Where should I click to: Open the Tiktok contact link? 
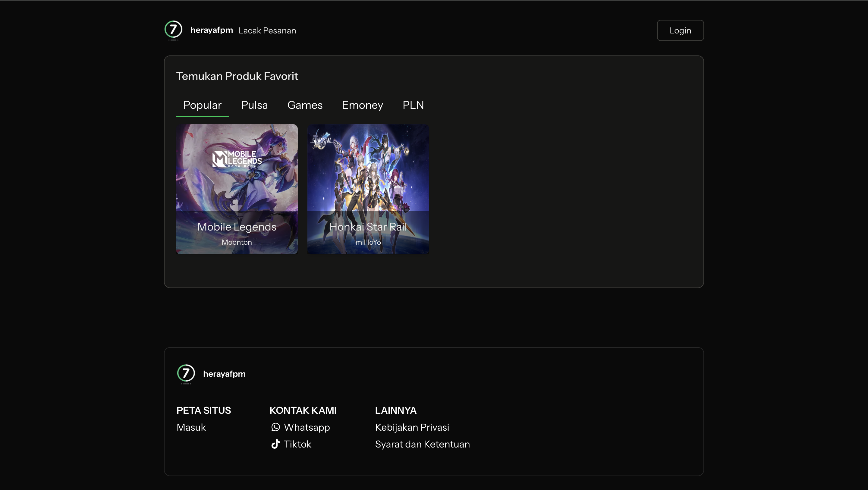297,444
